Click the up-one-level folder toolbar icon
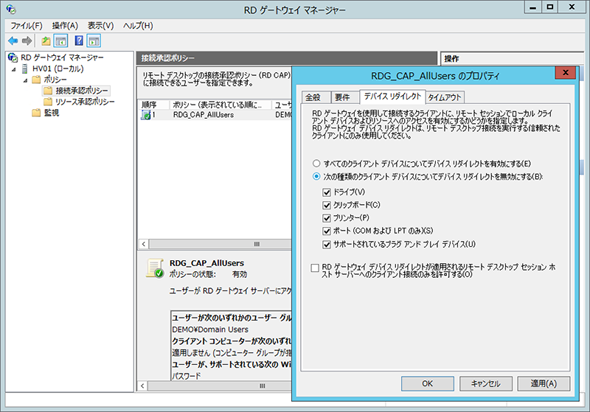590x412 pixels. 46,41
